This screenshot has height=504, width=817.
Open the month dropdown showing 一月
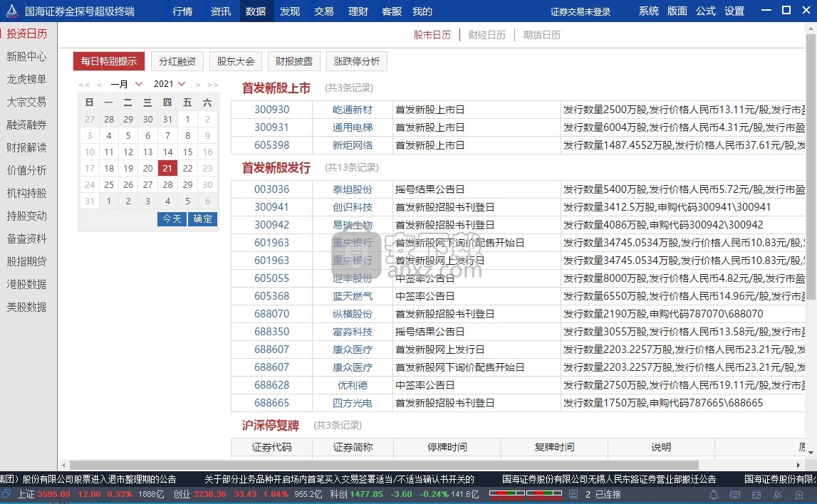(126, 84)
